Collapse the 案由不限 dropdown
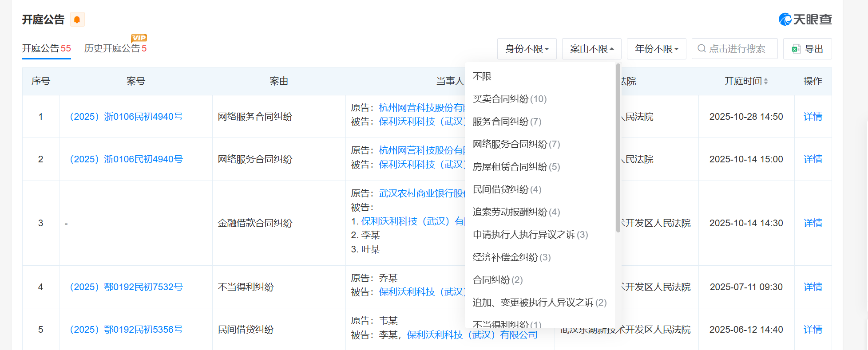The image size is (868, 350). coord(591,49)
